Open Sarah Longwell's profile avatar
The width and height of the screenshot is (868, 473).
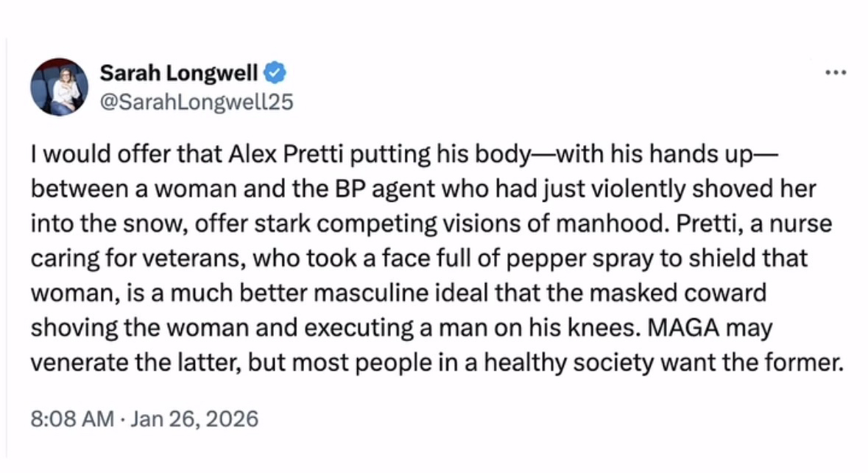(60, 87)
